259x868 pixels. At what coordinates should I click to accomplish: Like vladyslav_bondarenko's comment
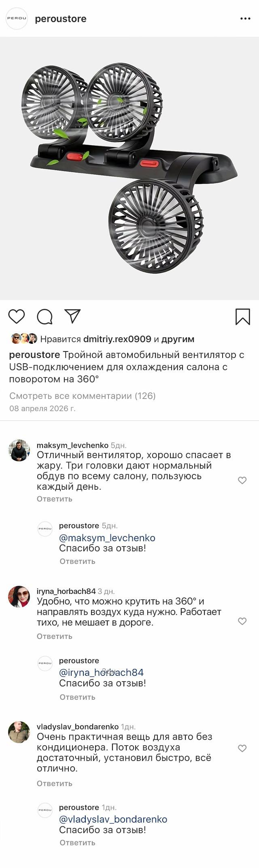[x=242, y=748]
